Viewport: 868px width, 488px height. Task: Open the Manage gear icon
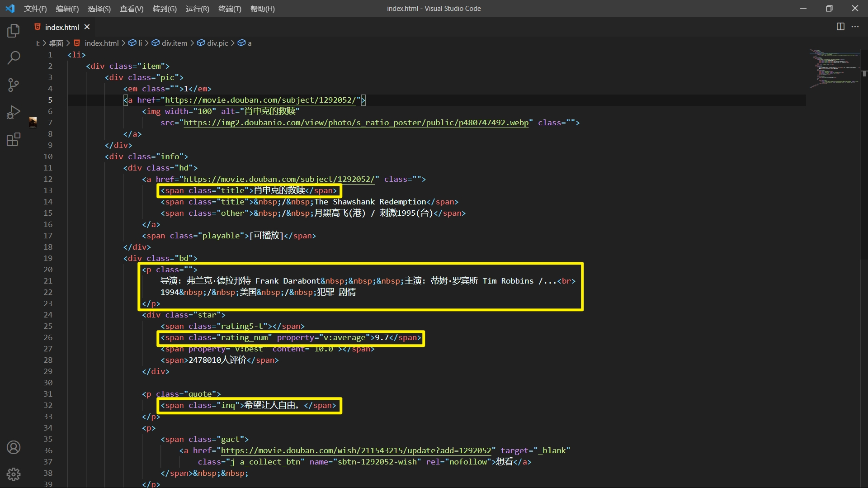[x=14, y=474]
